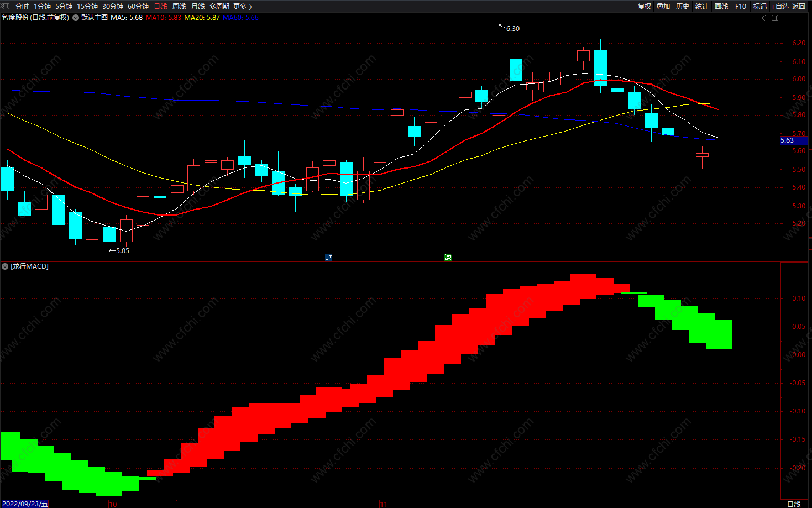Select the 5分钟 period tab

[x=64, y=6]
